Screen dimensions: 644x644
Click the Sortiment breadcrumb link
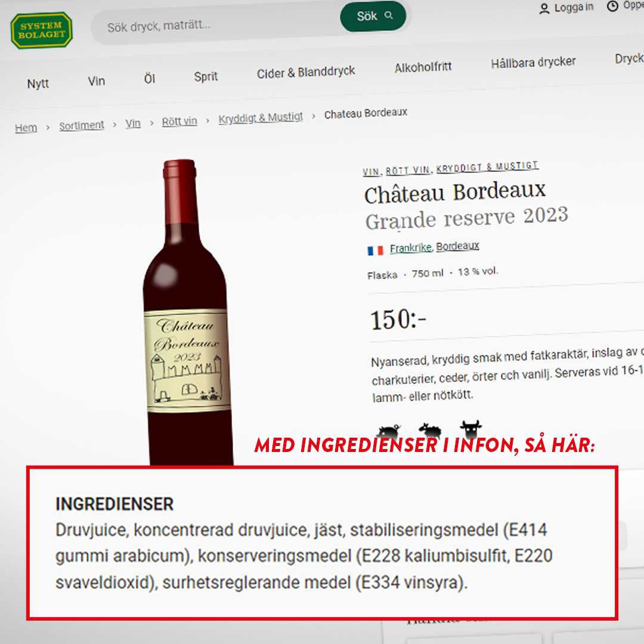click(81, 125)
